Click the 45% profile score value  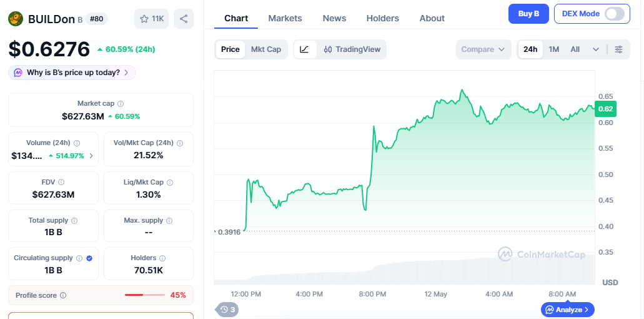click(x=178, y=295)
